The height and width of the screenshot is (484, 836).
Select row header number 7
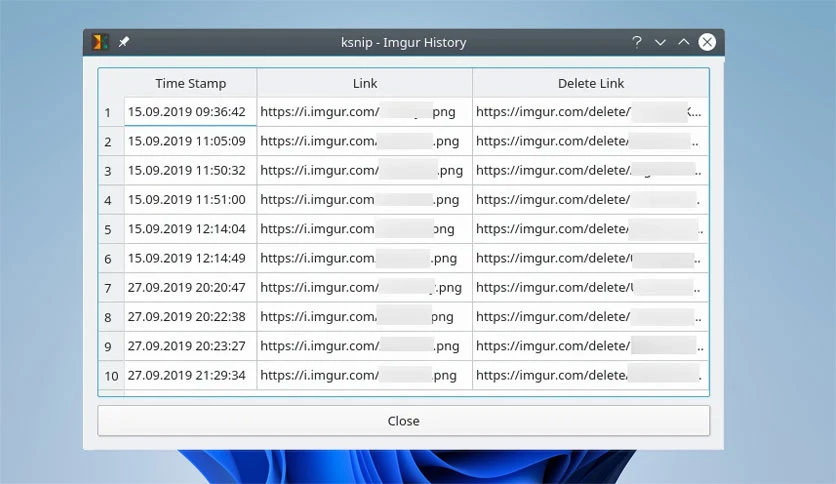(x=111, y=288)
